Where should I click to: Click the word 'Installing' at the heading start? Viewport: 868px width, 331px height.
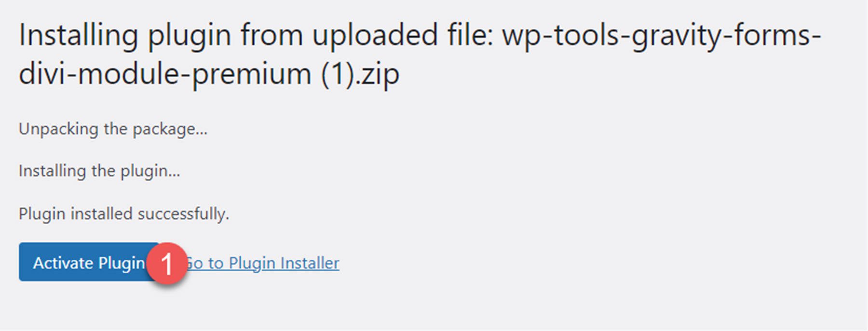coord(78,36)
